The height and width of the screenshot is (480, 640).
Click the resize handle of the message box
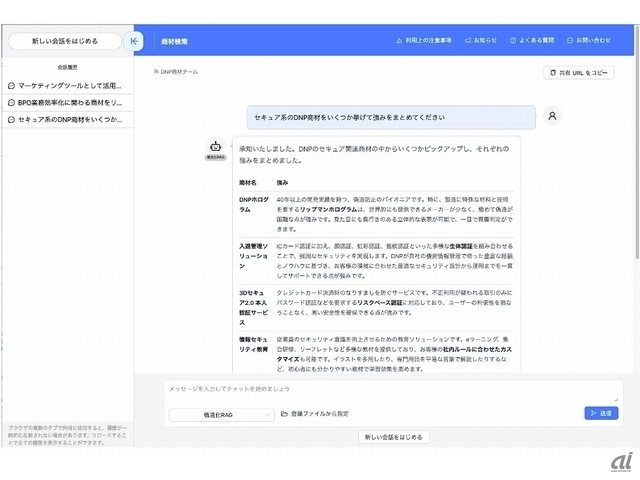coord(616,398)
